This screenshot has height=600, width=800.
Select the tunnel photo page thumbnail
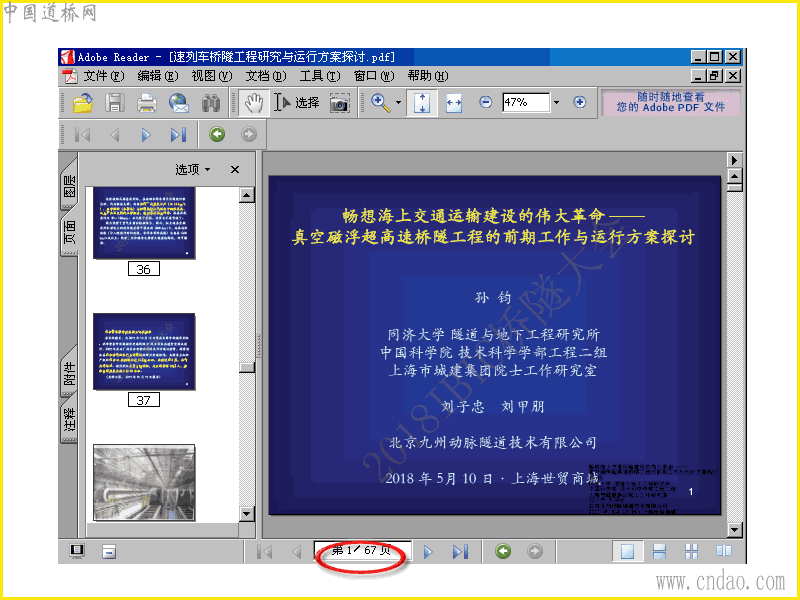144,483
